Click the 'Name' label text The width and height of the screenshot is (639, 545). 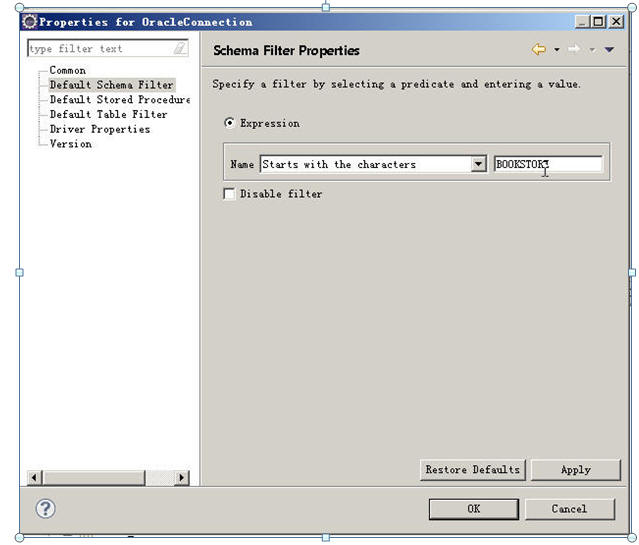(242, 164)
